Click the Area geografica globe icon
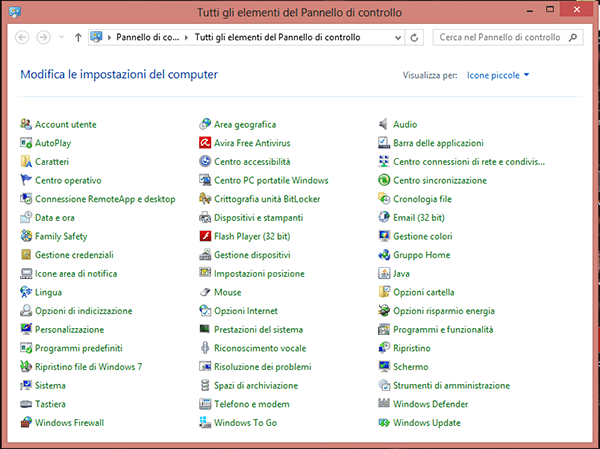The image size is (600, 449). coord(205,124)
